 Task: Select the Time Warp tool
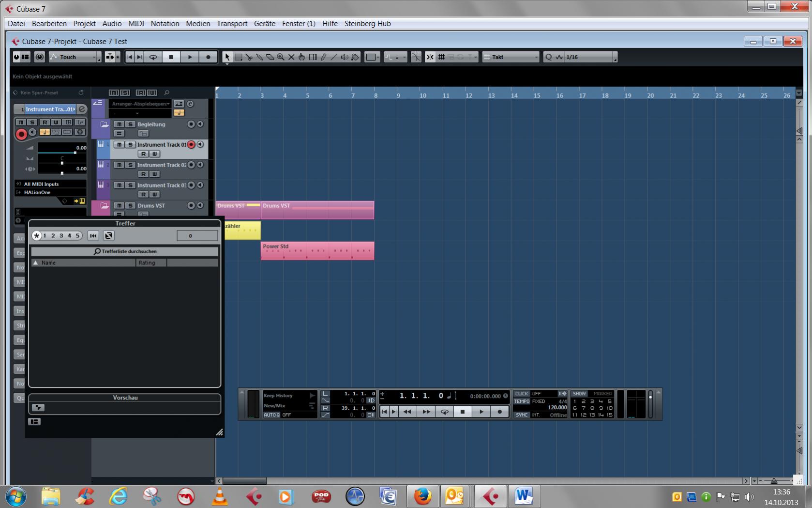pyautogui.click(x=313, y=57)
